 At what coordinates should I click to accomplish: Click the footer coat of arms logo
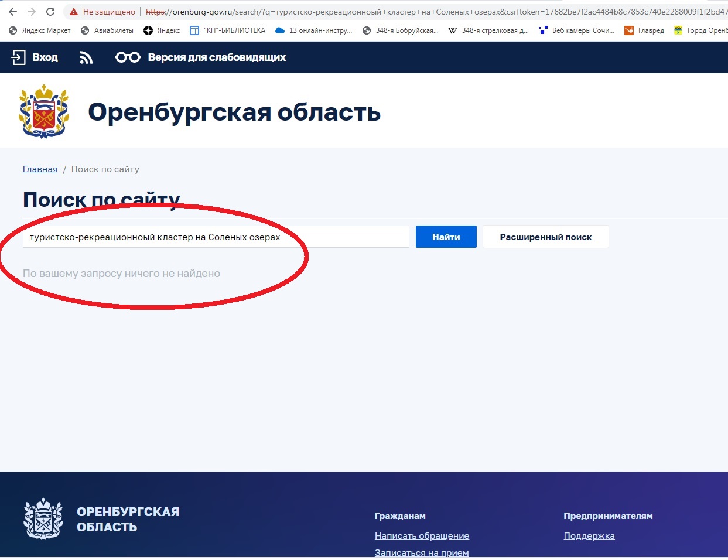click(43, 519)
